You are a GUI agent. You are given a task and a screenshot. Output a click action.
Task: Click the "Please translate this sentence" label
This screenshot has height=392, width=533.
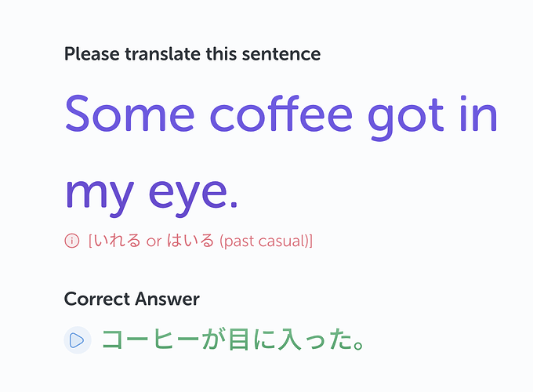[192, 54]
